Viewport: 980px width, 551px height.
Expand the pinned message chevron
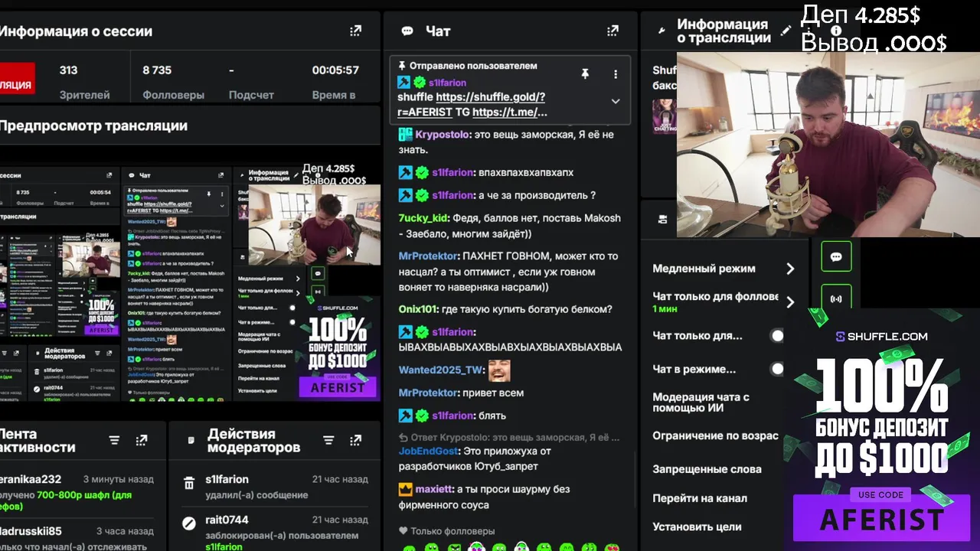[x=615, y=101]
